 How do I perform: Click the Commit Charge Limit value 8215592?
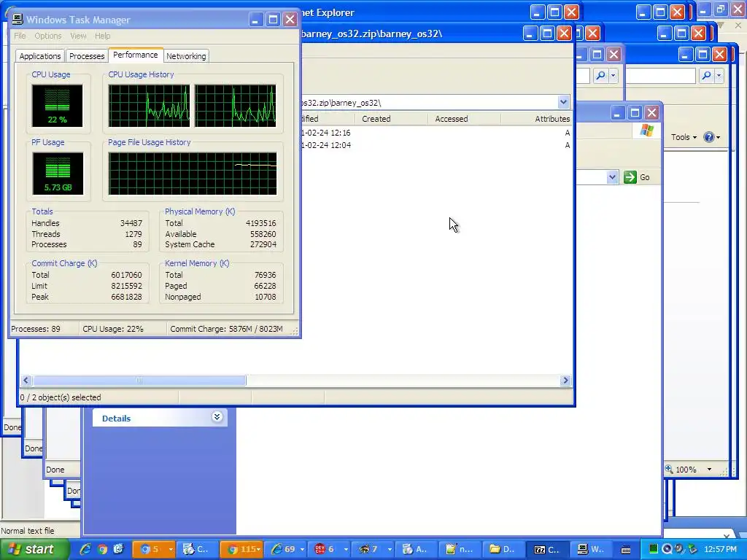tap(126, 286)
